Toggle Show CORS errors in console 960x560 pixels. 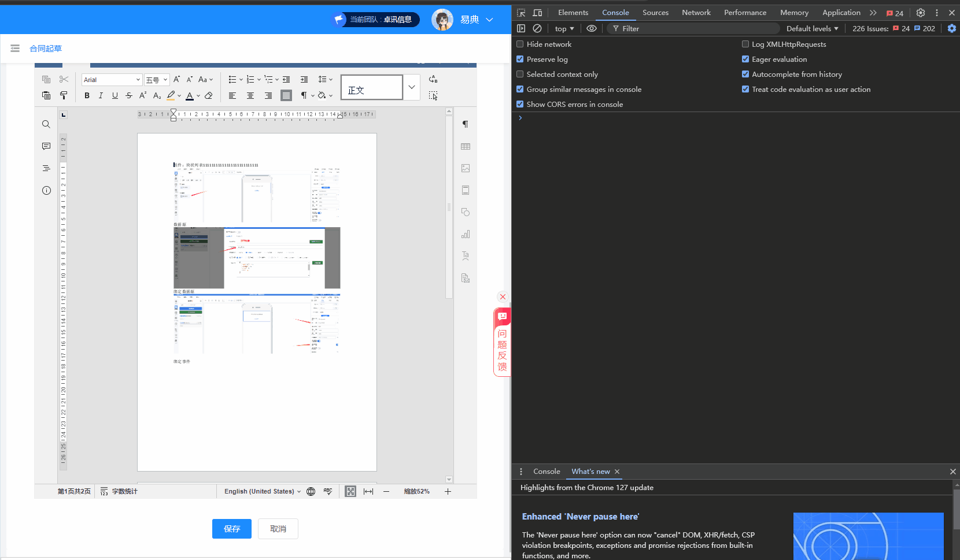click(520, 104)
